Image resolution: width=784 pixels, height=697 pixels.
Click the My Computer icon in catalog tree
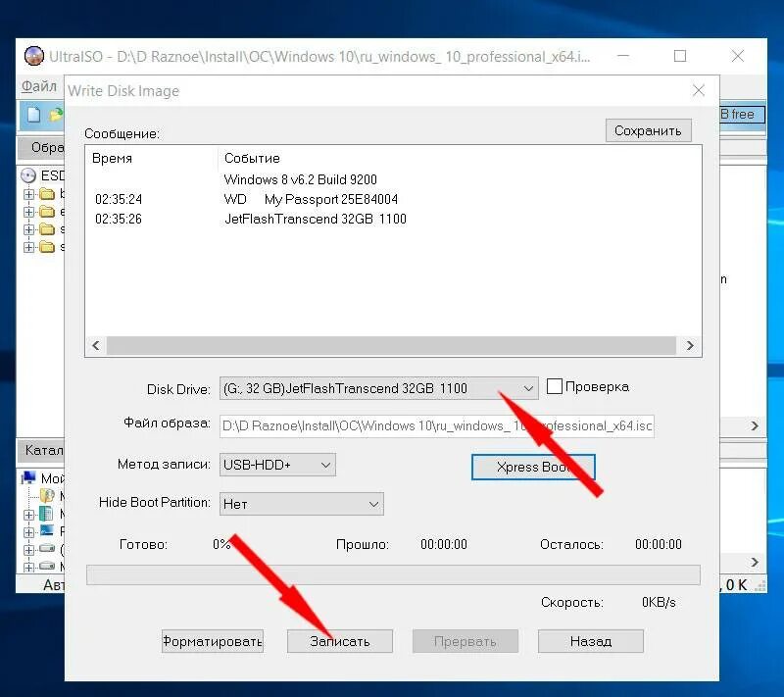point(28,478)
